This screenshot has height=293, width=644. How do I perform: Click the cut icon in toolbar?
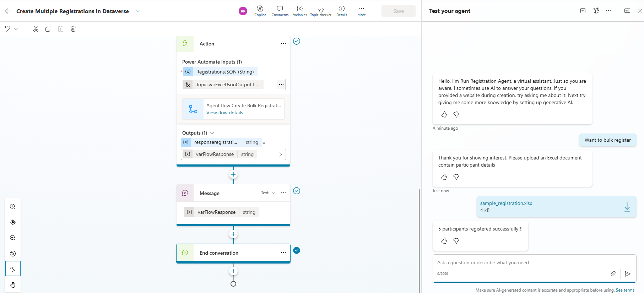[x=36, y=29]
